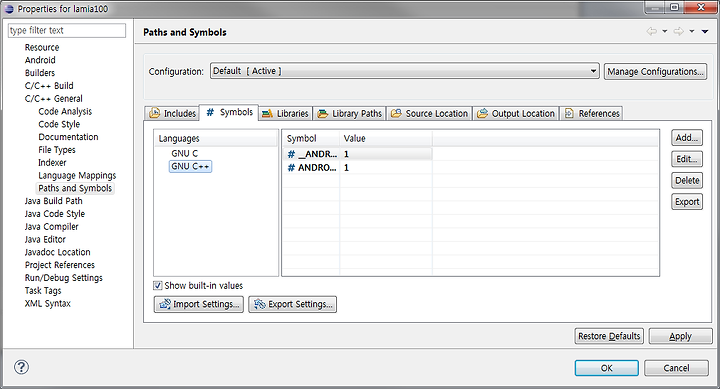Open Documentation page
The image size is (720, 389).
(68, 137)
